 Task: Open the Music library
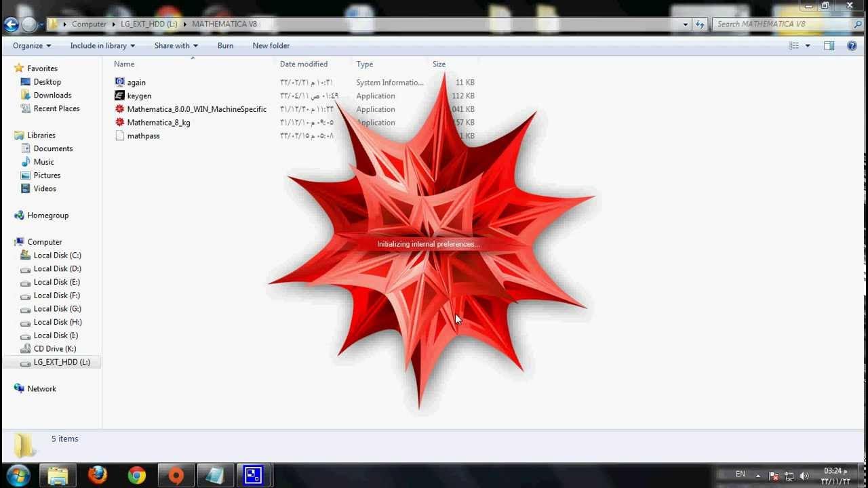click(x=43, y=162)
